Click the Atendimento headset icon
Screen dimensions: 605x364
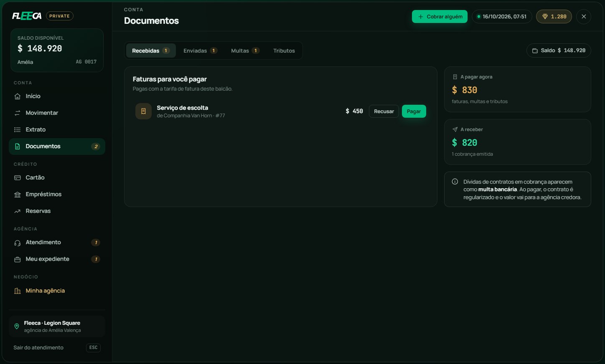pyautogui.click(x=18, y=243)
